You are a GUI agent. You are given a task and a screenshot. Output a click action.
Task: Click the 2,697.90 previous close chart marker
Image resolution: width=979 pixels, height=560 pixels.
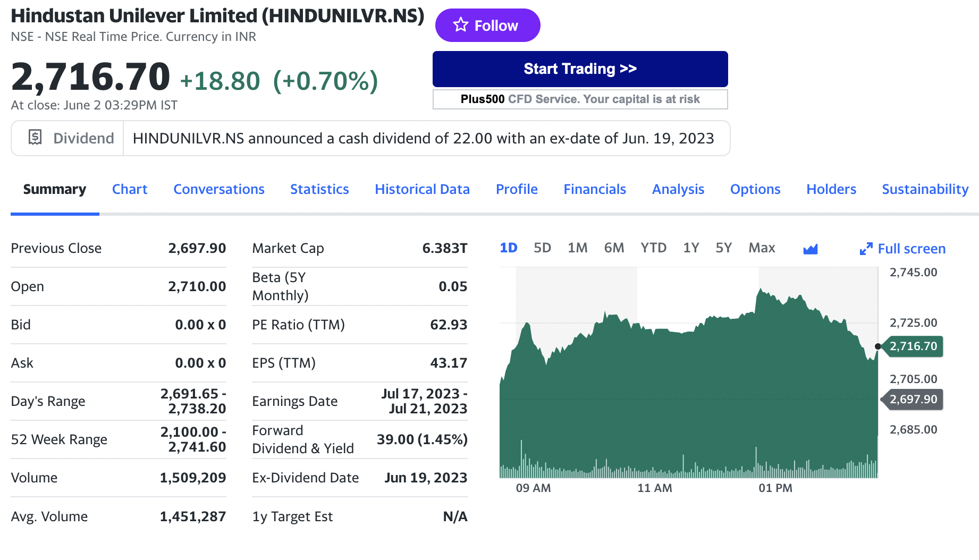[912, 400]
